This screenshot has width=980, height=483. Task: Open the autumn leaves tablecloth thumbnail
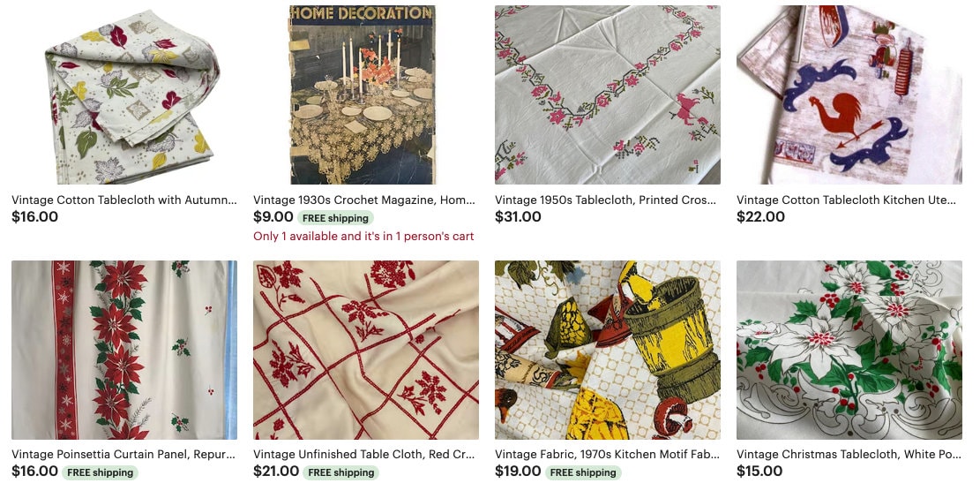(x=124, y=95)
